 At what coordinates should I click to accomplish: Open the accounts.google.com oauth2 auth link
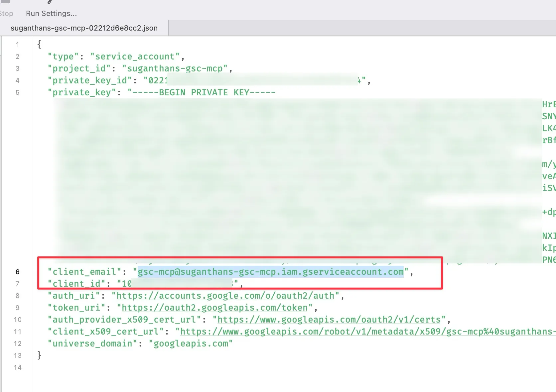pyautogui.click(x=225, y=296)
